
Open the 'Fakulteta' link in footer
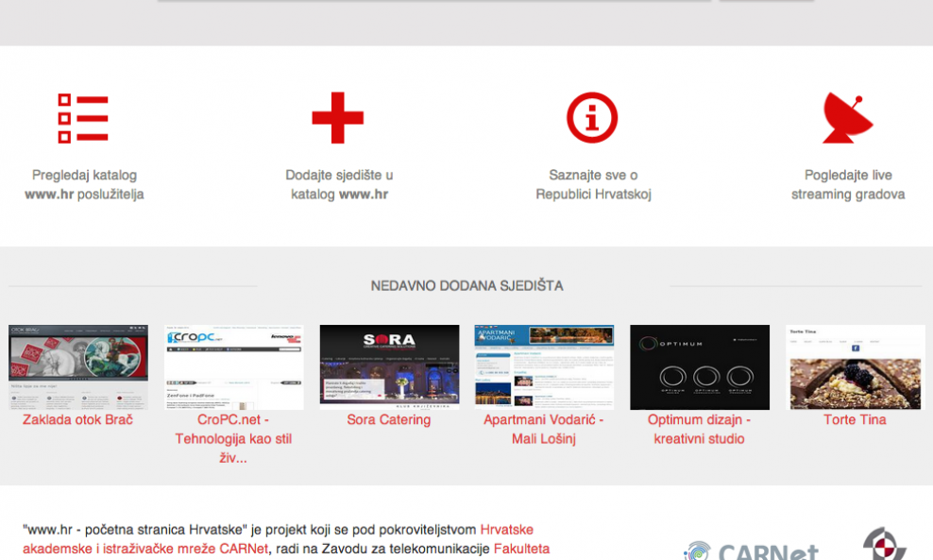pos(522,549)
